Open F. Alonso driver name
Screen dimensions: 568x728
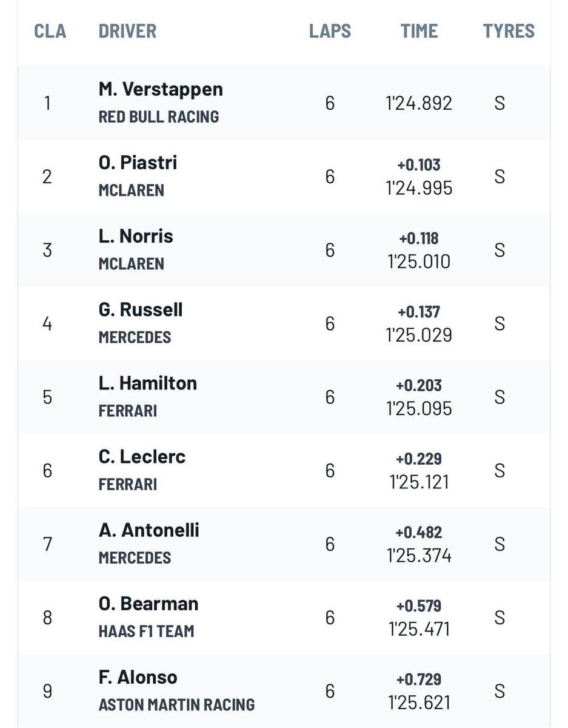(138, 677)
